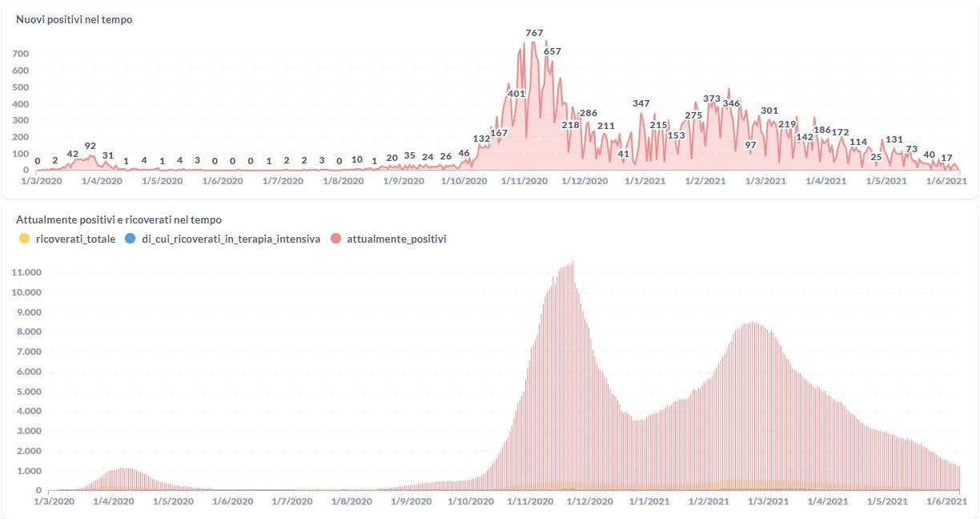This screenshot has height=519, width=980.
Task: Toggle the di_cui_ricoverati_in_terapia_intensiva series label
Action: (x=231, y=239)
